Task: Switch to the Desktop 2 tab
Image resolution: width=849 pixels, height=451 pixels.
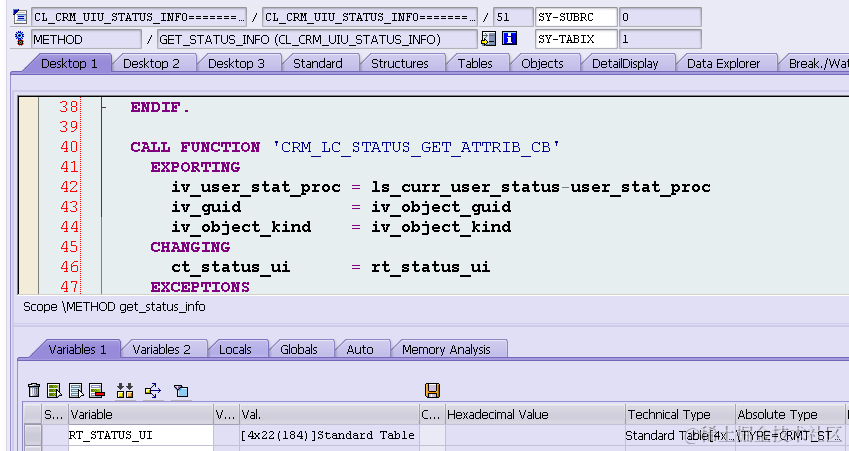Action: 151,63
